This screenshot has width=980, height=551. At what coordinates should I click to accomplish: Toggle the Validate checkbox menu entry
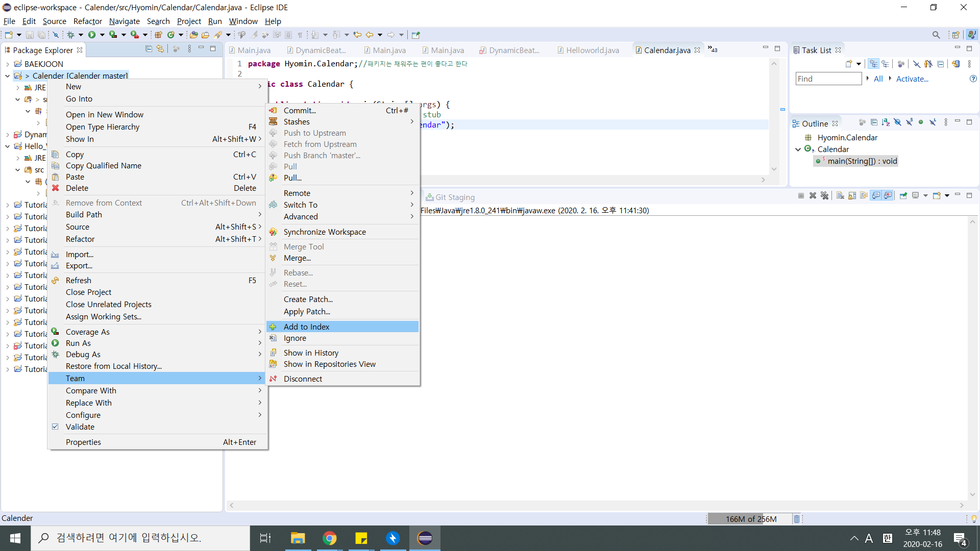[80, 427]
